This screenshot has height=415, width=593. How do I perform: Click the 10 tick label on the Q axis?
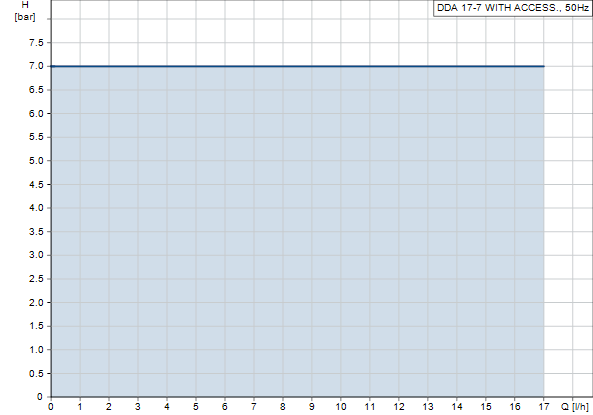tap(340, 407)
